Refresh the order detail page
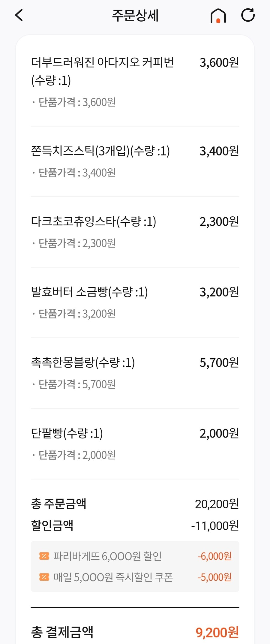This screenshot has width=270, height=644. click(248, 15)
